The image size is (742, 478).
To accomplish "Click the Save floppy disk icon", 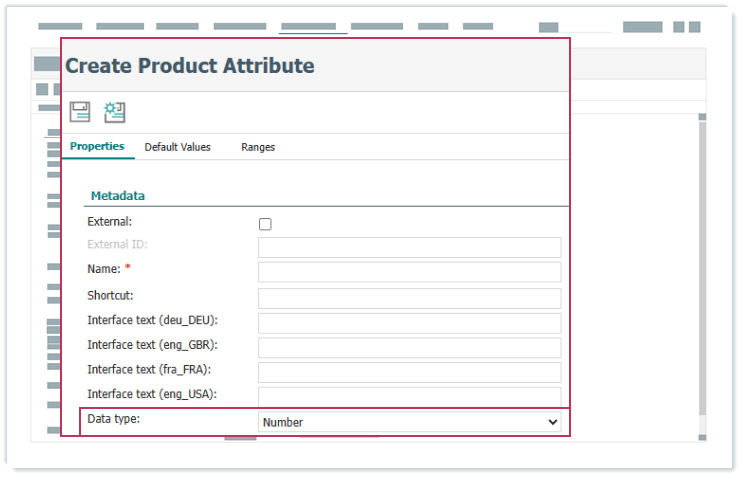I will [80, 112].
